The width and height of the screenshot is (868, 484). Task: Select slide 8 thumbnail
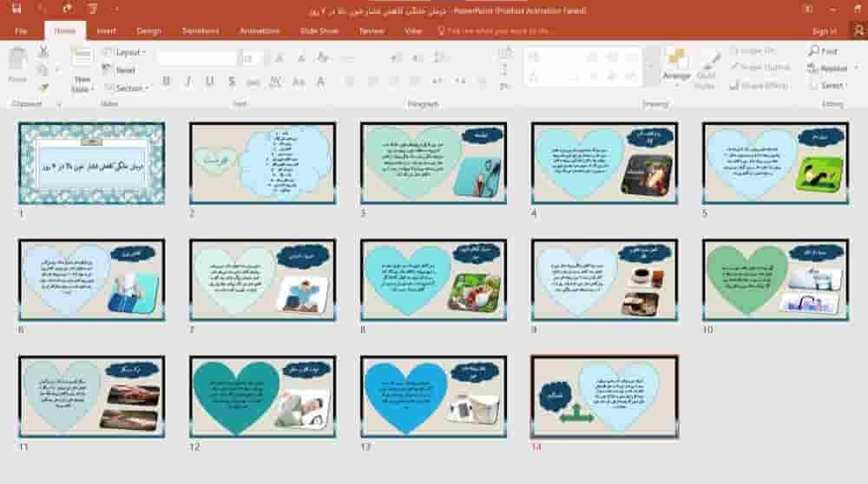click(433, 280)
